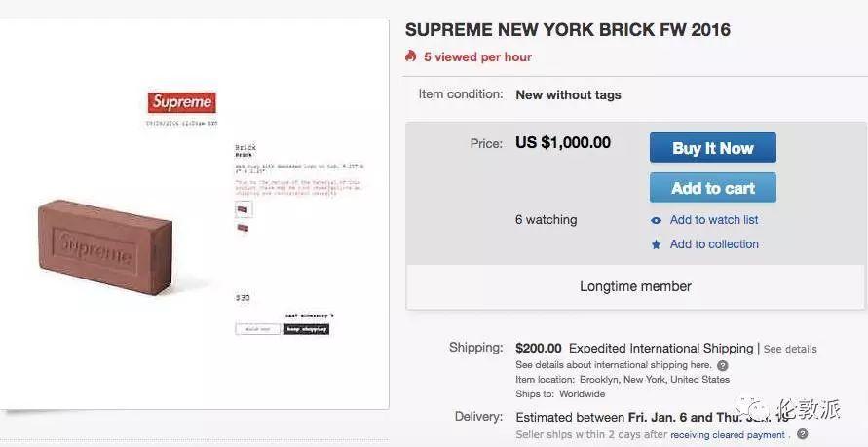The image size is (868, 447).
Task: Open the Add to collection link
Action: click(713, 244)
